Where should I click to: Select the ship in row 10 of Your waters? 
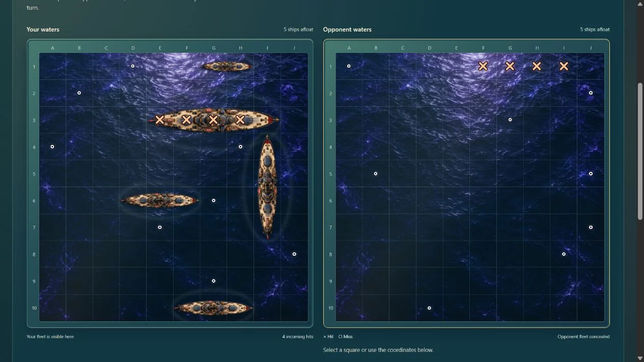(x=213, y=308)
